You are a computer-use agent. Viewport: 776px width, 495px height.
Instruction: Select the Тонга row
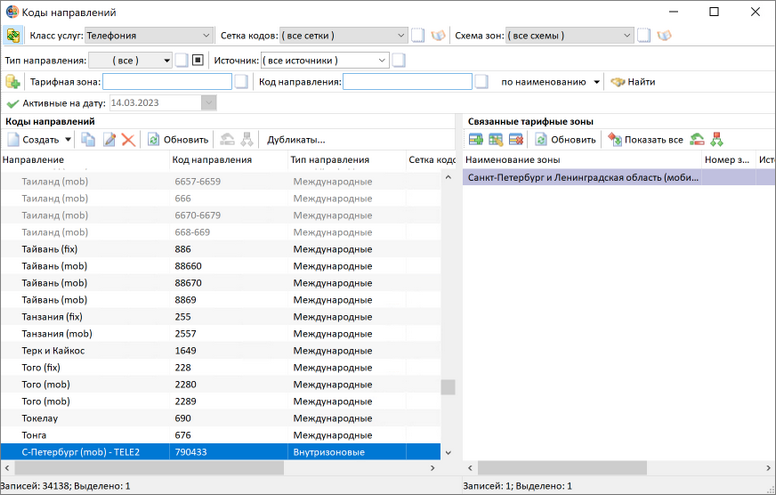pyautogui.click(x=221, y=435)
